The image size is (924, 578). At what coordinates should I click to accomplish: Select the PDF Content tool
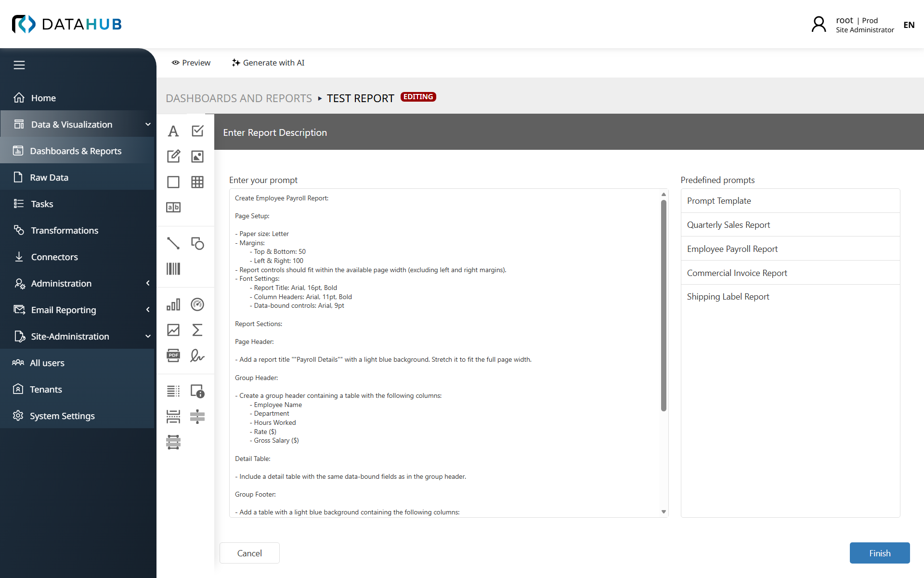(173, 355)
